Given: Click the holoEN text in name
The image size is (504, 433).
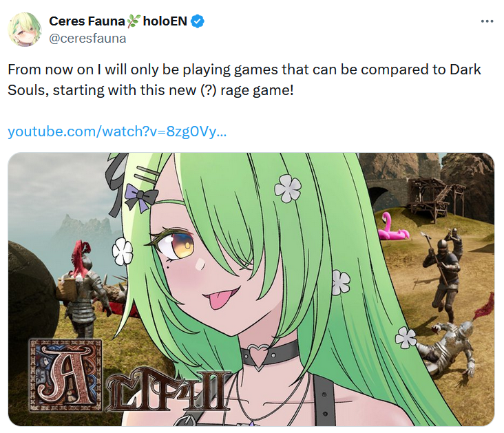Looking at the screenshot, I should pyautogui.click(x=165, y=21).
